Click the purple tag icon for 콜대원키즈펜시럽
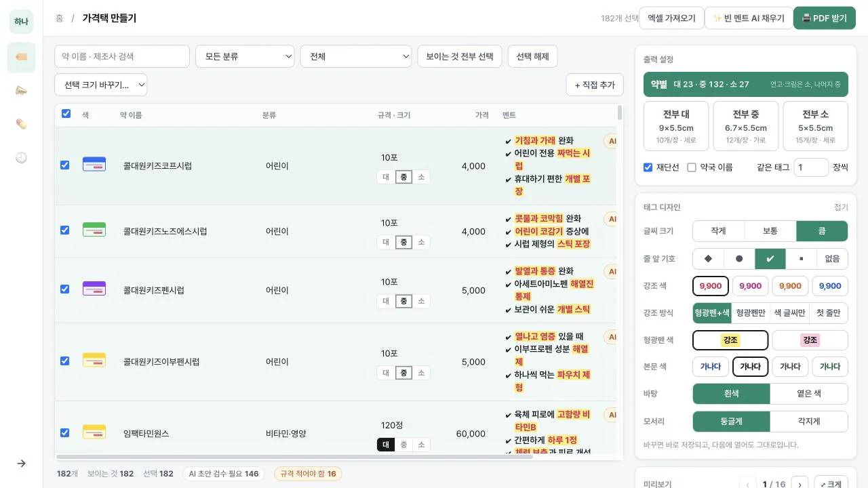The height and width of the screenshot is (488, 868). [x=94, y=289]
